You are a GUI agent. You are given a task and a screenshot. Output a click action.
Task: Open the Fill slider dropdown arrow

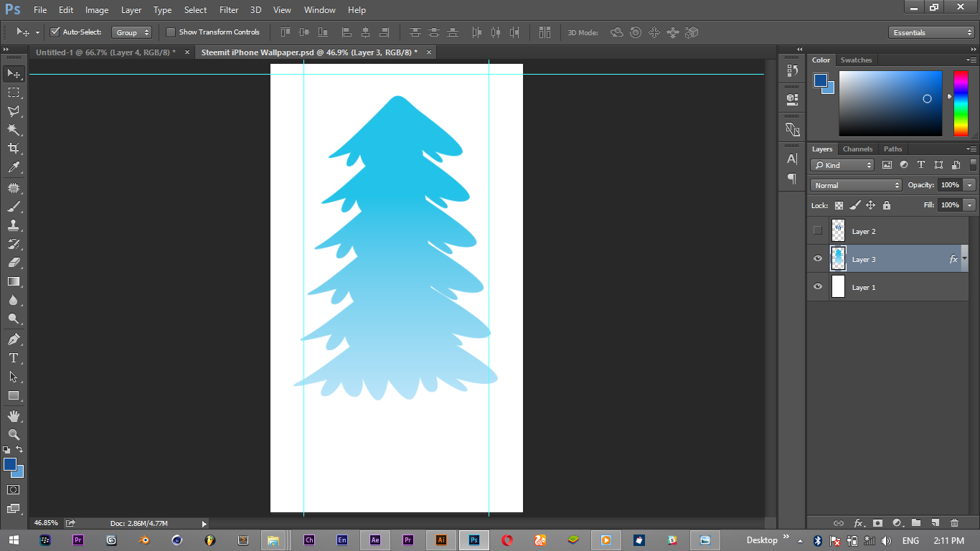[970, 205]
